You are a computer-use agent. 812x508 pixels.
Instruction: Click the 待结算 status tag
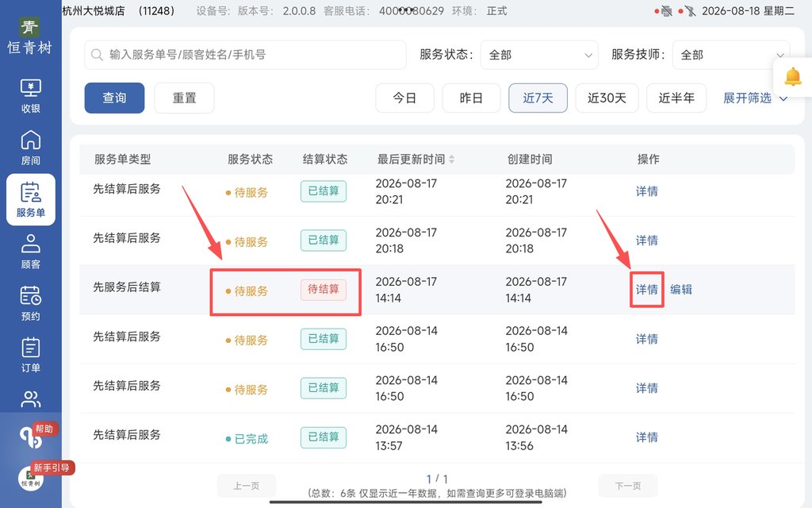coord(324,289)
